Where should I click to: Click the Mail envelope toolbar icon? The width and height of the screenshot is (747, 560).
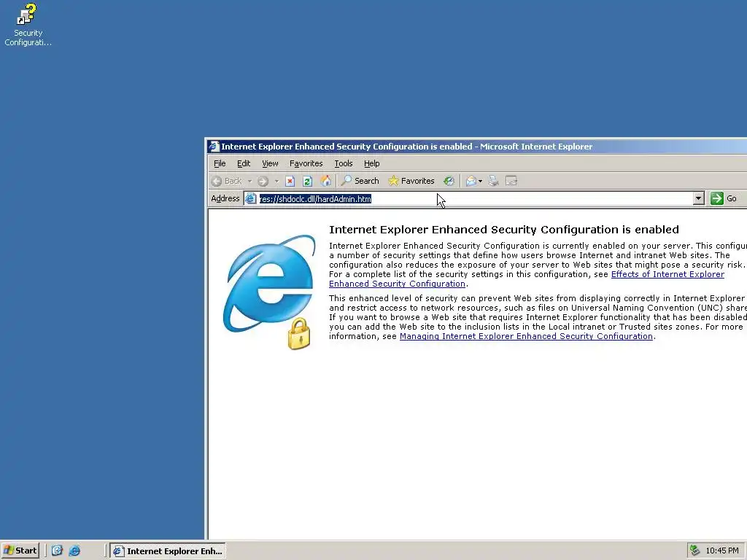click(471, 181)
